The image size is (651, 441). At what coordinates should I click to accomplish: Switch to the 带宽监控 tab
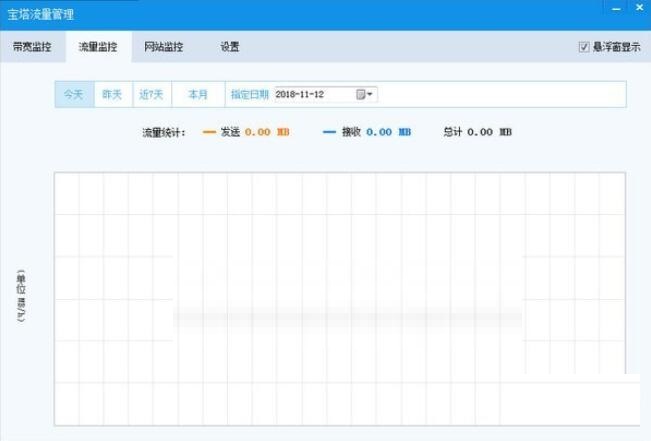pyautogui.click(x=32, y=47)
